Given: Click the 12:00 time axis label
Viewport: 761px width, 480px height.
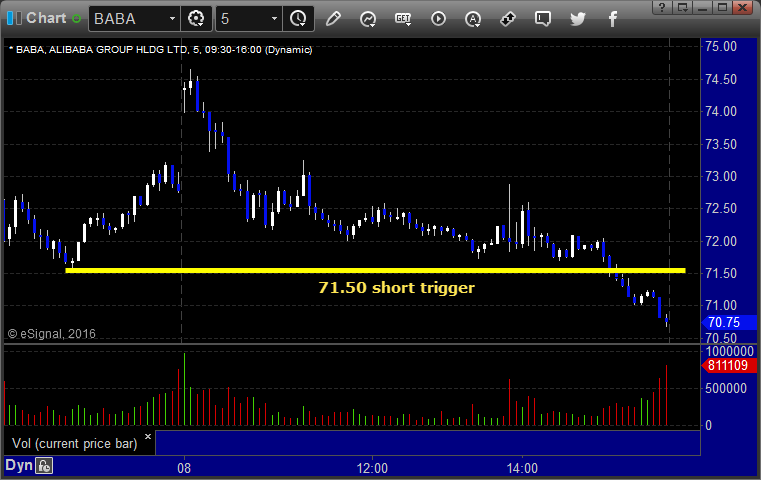Looking at the screenshot, I should [372, 468].
